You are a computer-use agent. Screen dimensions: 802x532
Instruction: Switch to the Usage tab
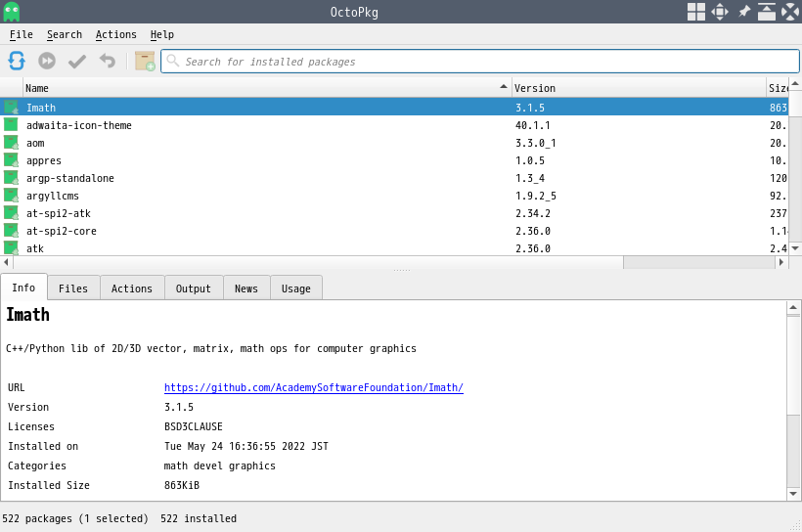(296, 288)
